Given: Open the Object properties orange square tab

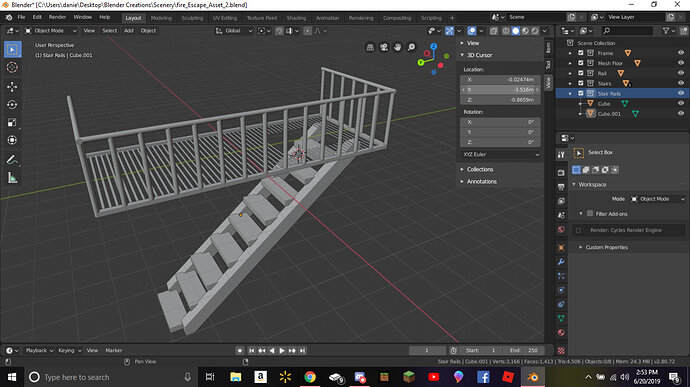Looking at the screenshot, I should (x=561, y=247).
